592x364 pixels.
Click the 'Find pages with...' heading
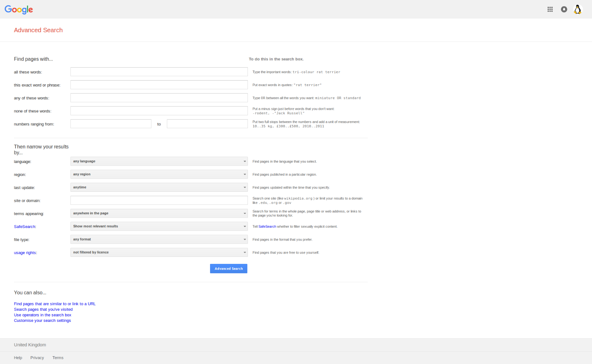tap(33, 59)
